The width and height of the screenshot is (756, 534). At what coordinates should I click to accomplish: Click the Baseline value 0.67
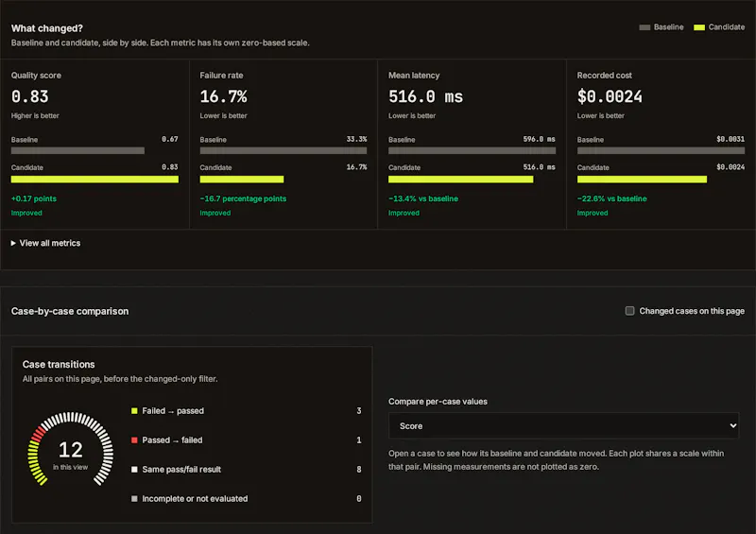(x=170, y=139)
